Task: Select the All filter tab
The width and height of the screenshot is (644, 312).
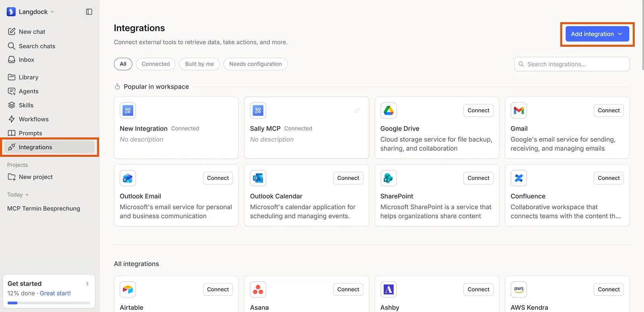Action: (123, 64)
